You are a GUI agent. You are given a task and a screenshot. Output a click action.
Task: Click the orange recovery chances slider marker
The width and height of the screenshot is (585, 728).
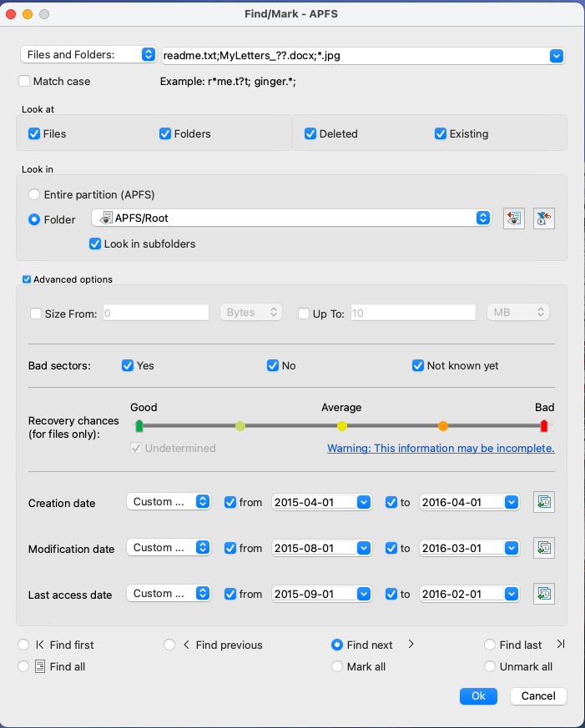[443, 426]
